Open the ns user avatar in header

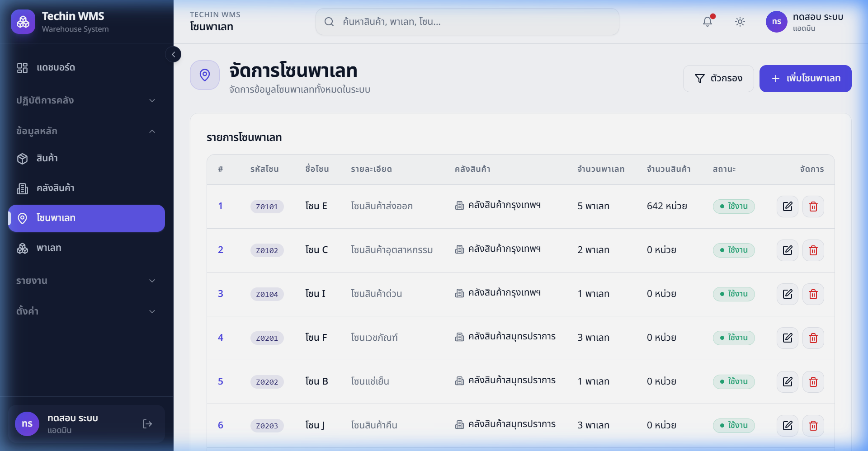pyautogui.click(x=777, y=22)
